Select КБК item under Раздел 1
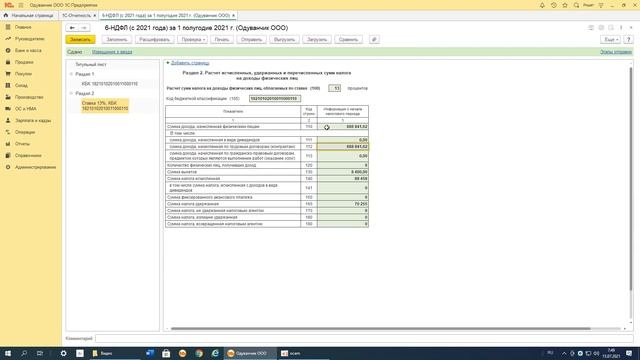The image size is (640, 360). click(109, 84)
